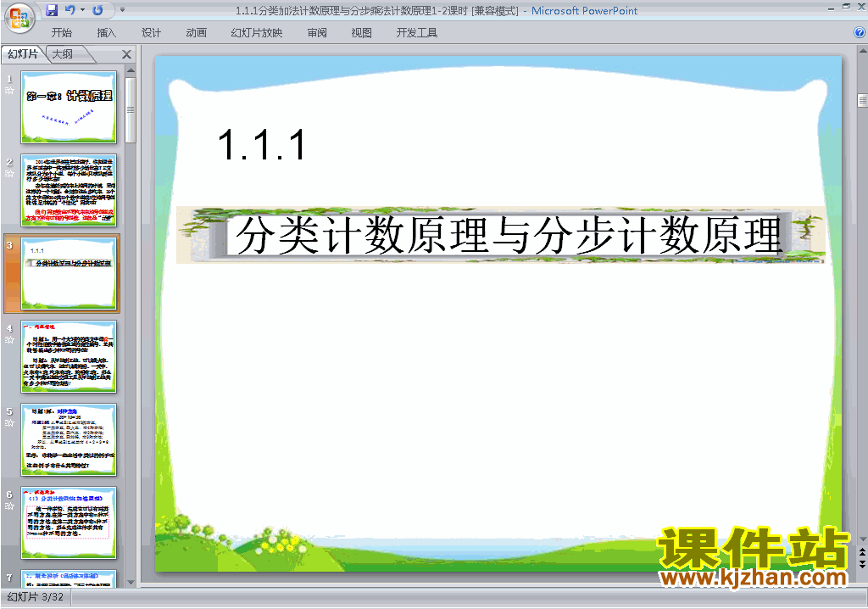Screen dimensions: 868x609
Task: Click the main slide vertical scrollbar thumb
Action: 862,100
